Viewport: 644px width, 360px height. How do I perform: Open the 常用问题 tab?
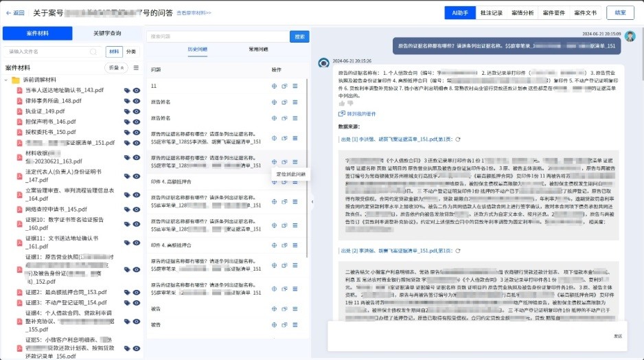(x=258, y=50)
